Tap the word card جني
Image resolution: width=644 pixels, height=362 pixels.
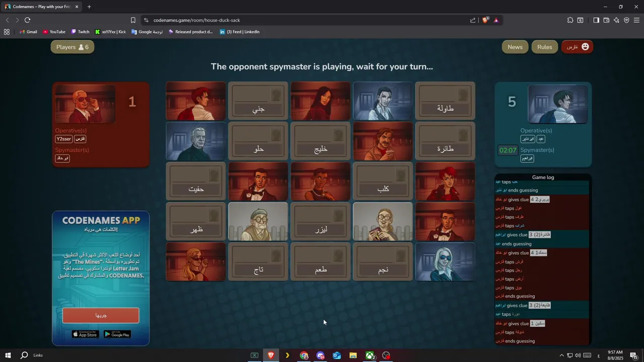tap(258, 101)
